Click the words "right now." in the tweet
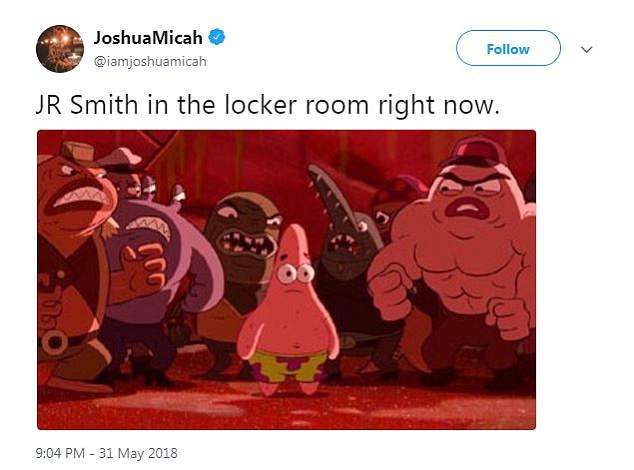Screen dimensions: 634x470 coord(439,106)
